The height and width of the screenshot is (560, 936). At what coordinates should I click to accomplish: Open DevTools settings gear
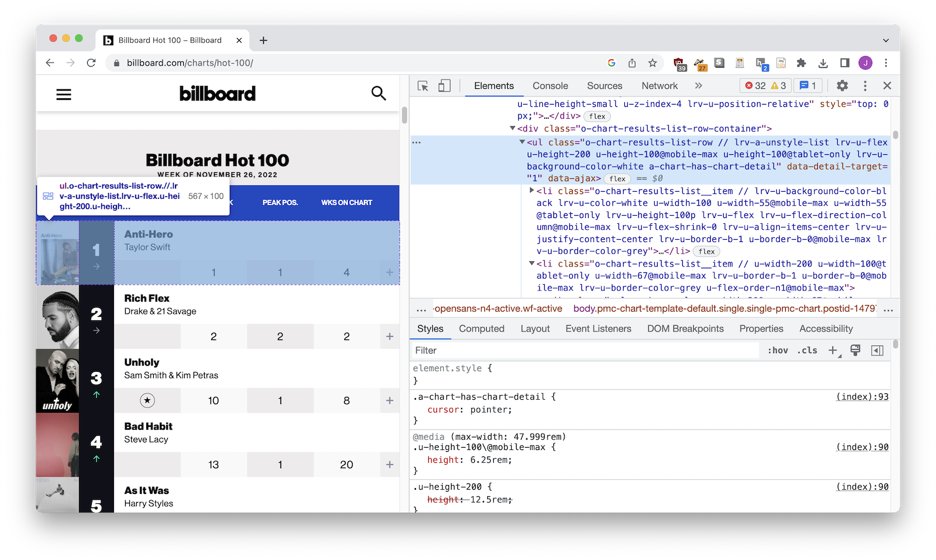coord(842,86)
